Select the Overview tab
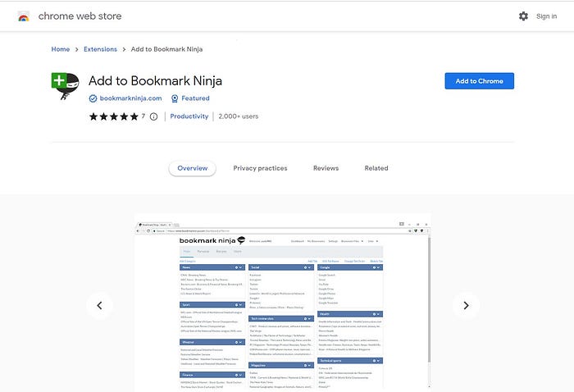The height and width of the screenshot is (392, 574). [192, 168]
